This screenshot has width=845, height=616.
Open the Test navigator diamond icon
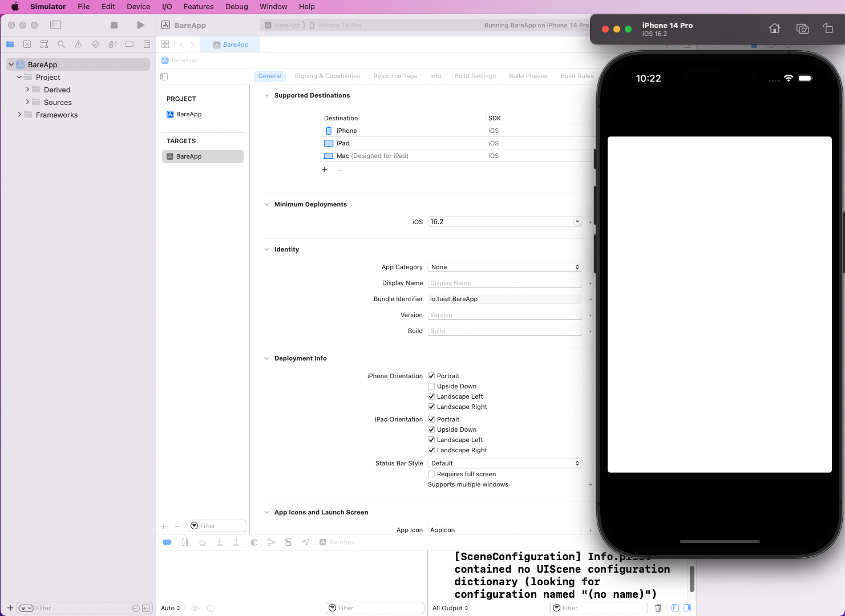click(x=95, y=44)
